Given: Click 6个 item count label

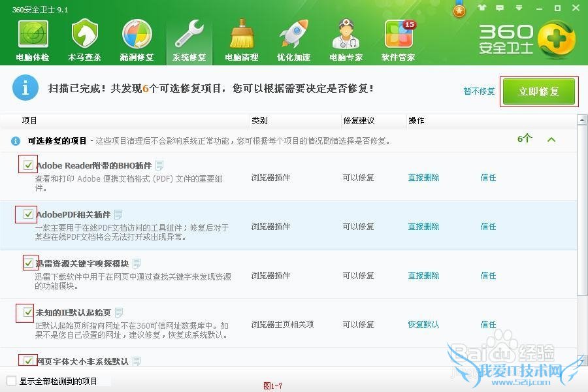Looking at the screenshot, I should pos(525,139).
